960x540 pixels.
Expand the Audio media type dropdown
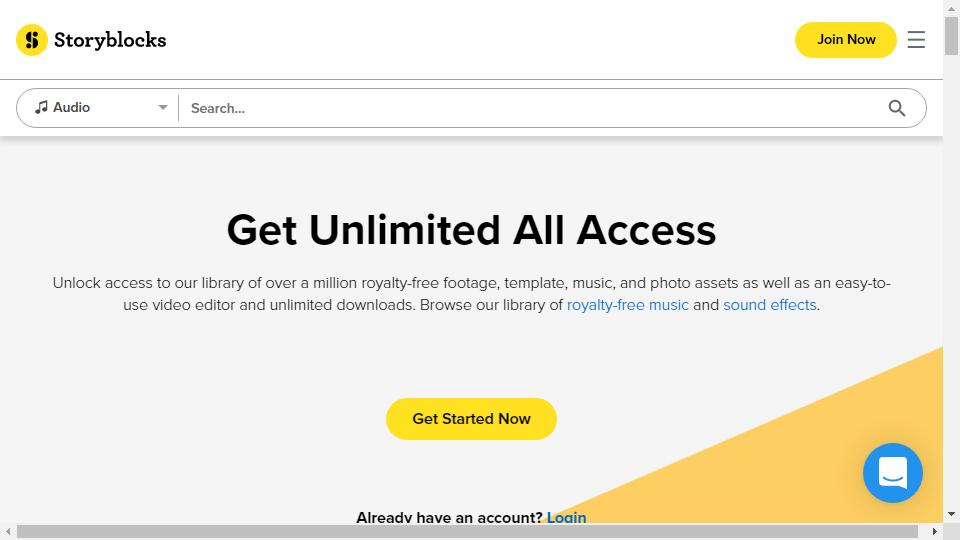click(x=100, y=108)
